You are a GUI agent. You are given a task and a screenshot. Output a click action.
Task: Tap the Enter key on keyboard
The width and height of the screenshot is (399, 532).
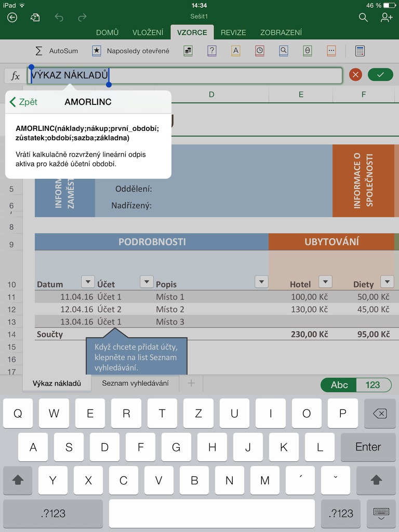[368, 447]
